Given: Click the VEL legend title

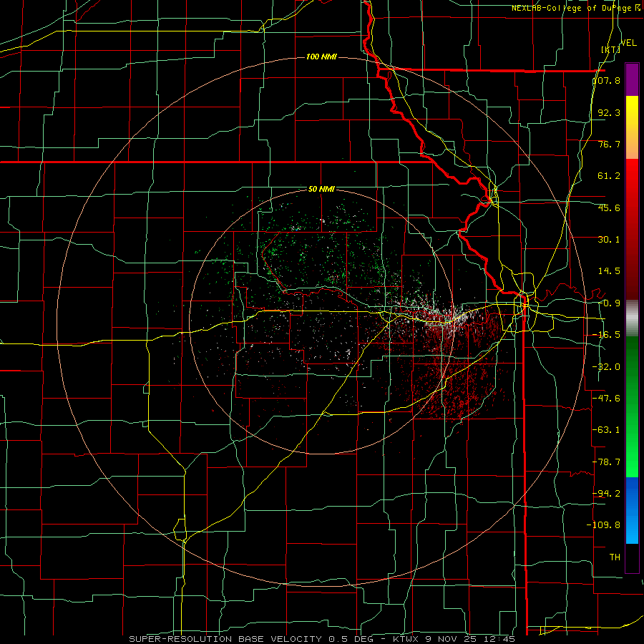Looking at the screenshot, I should coord(628,43).
